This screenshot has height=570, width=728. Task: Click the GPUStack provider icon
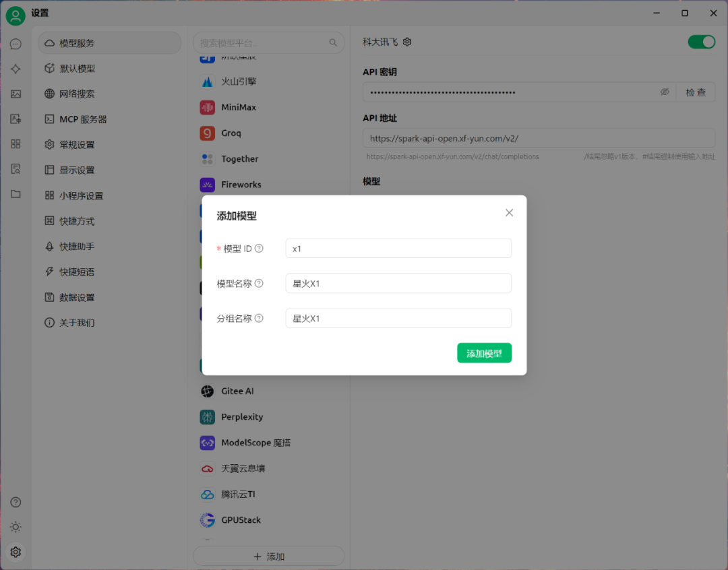point(208,520)
